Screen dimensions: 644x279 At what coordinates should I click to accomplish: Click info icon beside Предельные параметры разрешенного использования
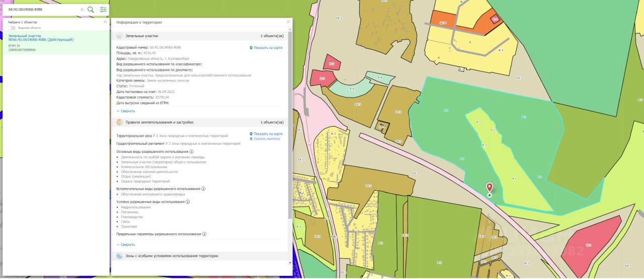tap(204, 234)
